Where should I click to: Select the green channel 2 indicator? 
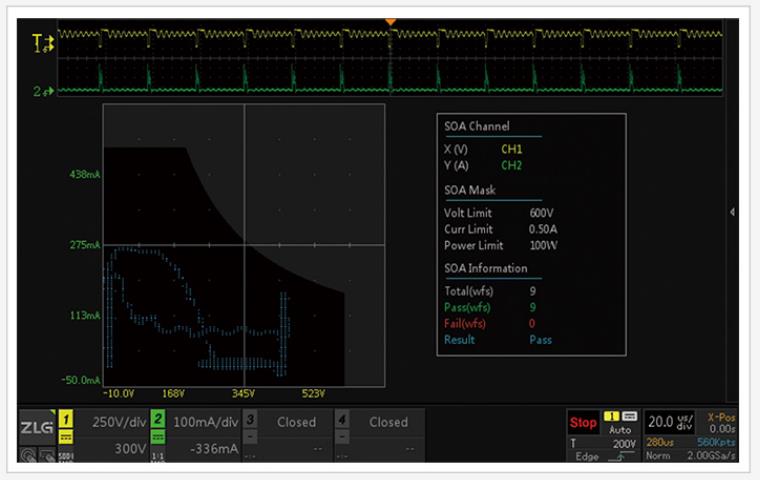pos(158,421)
